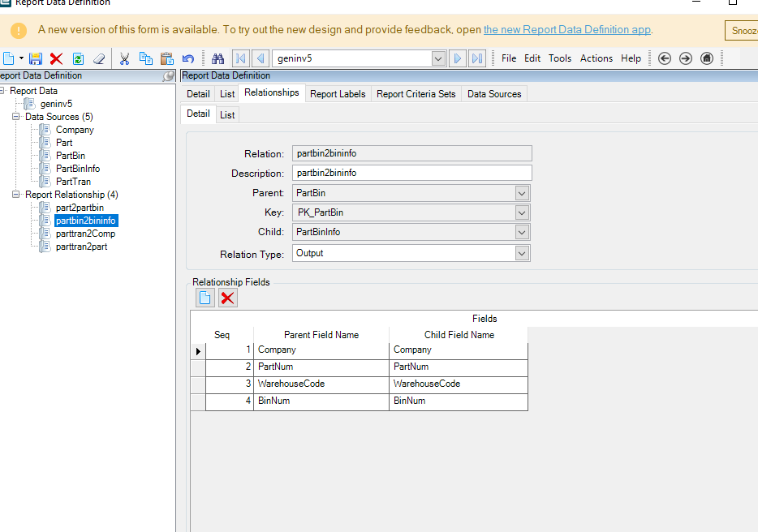
Task: Select the WarehouseCode parent field cell
Action: tap(321, 384)
